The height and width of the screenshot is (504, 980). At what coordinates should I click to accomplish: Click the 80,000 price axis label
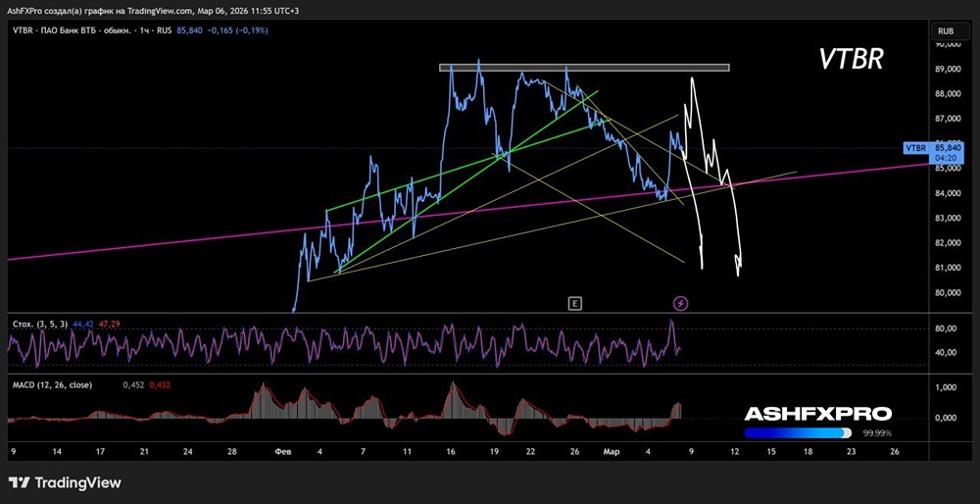948,292
